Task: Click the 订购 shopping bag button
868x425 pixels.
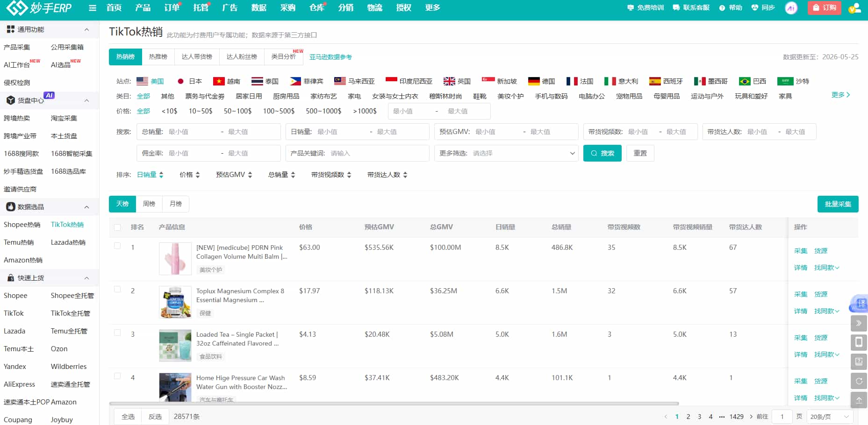Action: click(824, 8)
